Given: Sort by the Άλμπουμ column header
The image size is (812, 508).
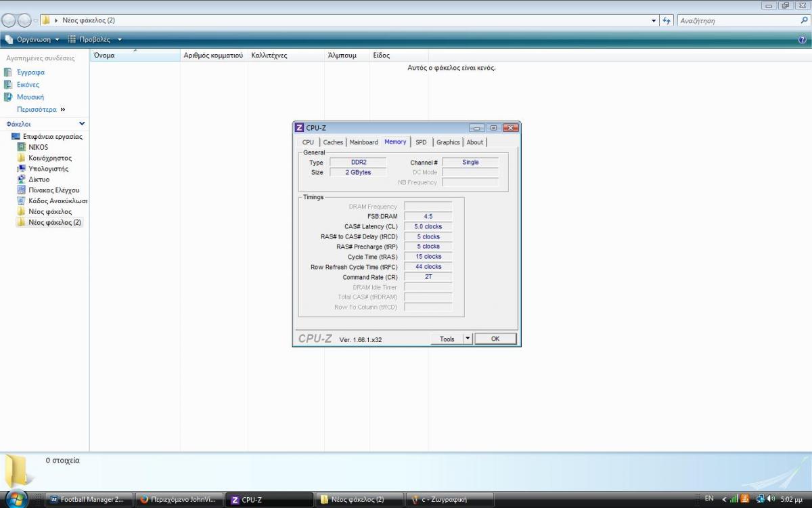Looking at the screenshot, I should [x=347, y=55].
